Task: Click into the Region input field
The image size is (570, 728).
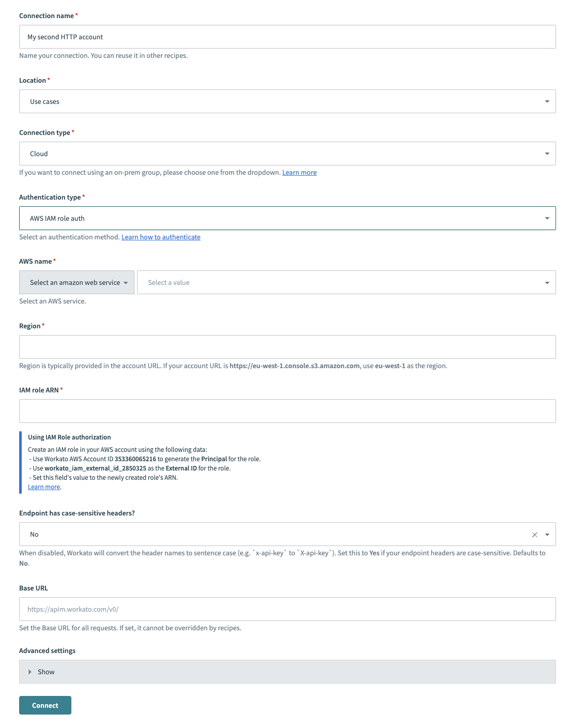Action: coord(287,346)
